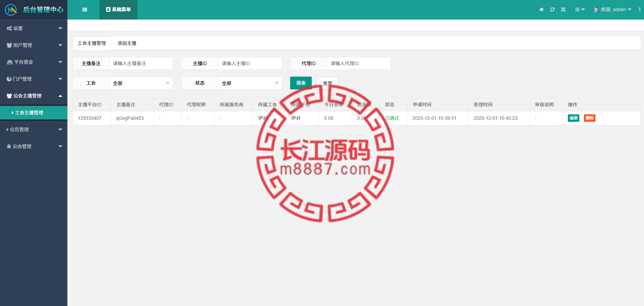Focus the 主播ID input field

pyautogui.click(x=250, y=63)
